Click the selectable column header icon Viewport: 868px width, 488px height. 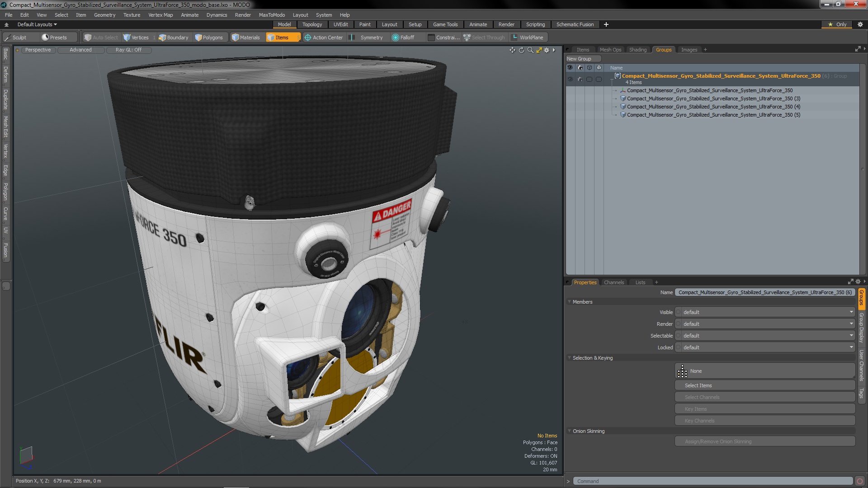pyautogui.click(x=590, y=67)
